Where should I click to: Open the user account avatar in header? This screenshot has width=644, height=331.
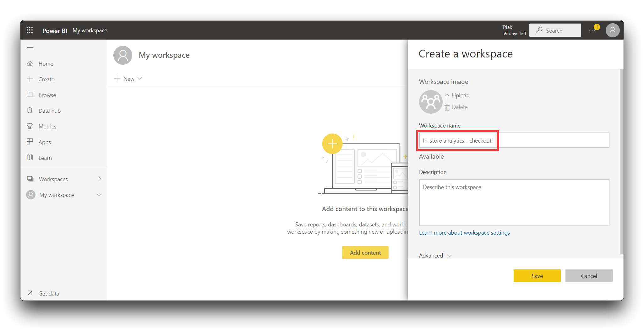click(613, 30)
